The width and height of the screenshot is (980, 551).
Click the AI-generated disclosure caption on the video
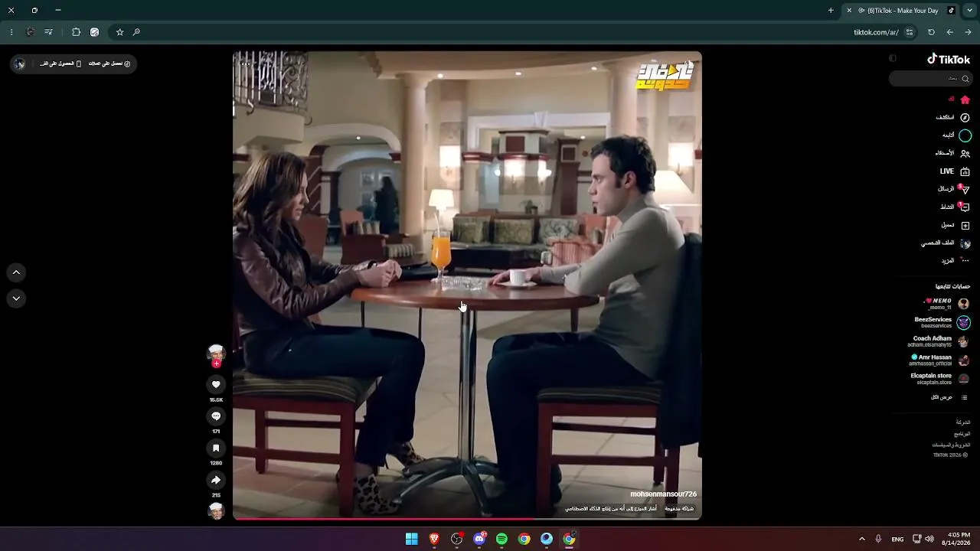point(611,509)
